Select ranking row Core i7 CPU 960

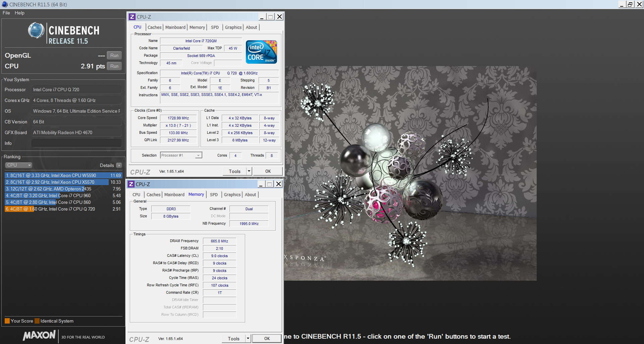tap(63, 195)
